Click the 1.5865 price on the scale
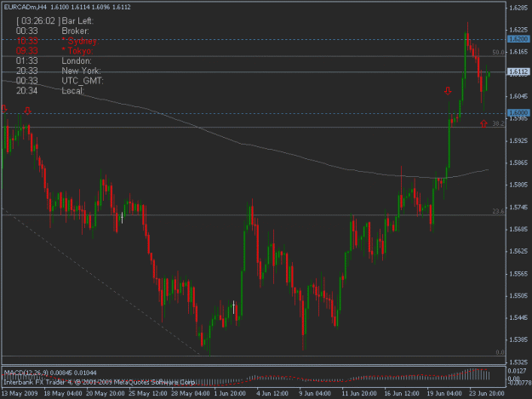Screen dimensions: 532x399 pyautogui.click(x=518, y=163)
